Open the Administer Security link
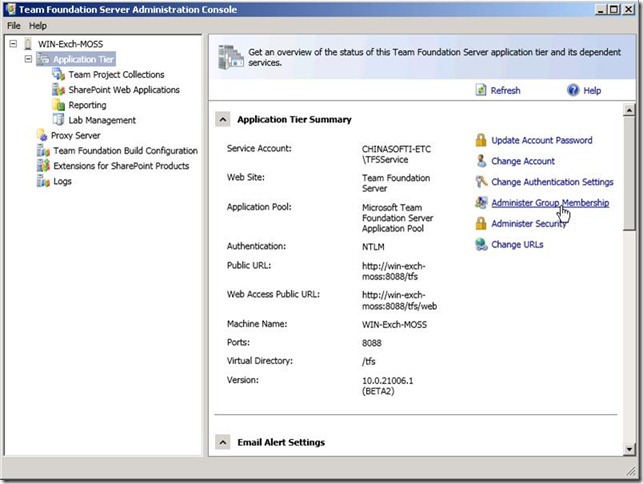Viewport: 643px width, 484px height. coord(529,224)
